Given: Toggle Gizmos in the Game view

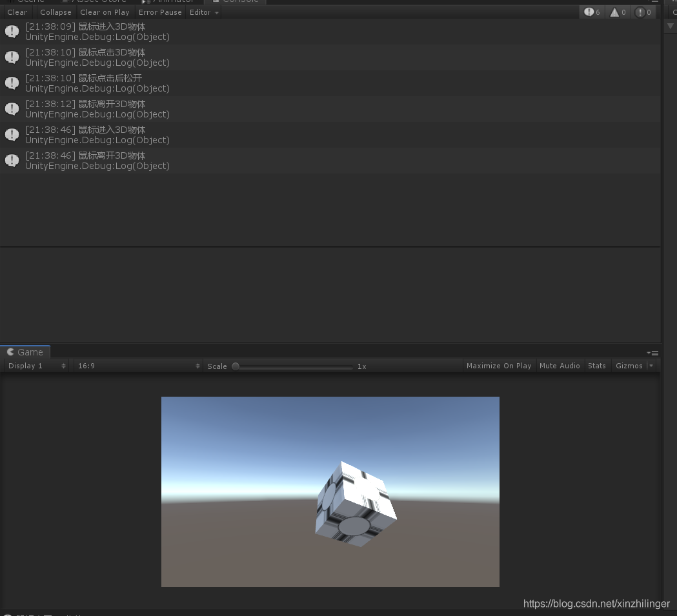Looking at the screenshot, I should coord(629,366).
